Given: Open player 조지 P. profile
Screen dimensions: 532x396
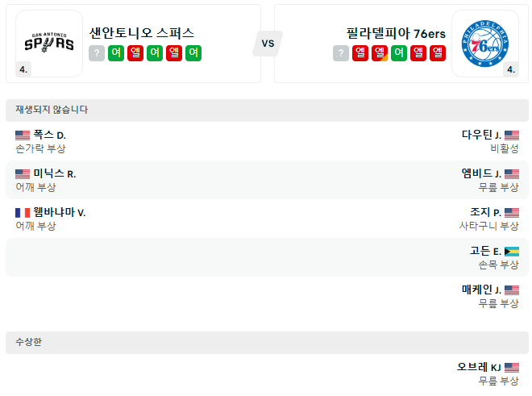Looking at the screenshot, I should (x=485, y=212).
